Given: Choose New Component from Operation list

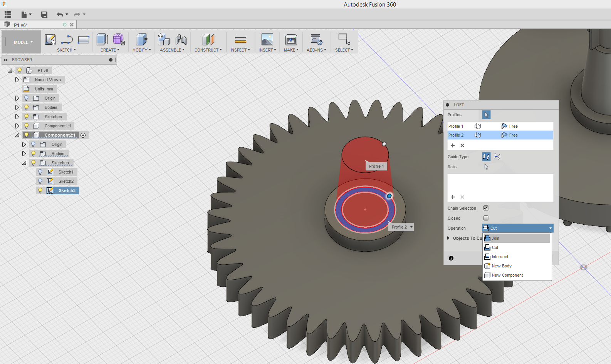Looking at the screenshot, I should click(517, 275).
